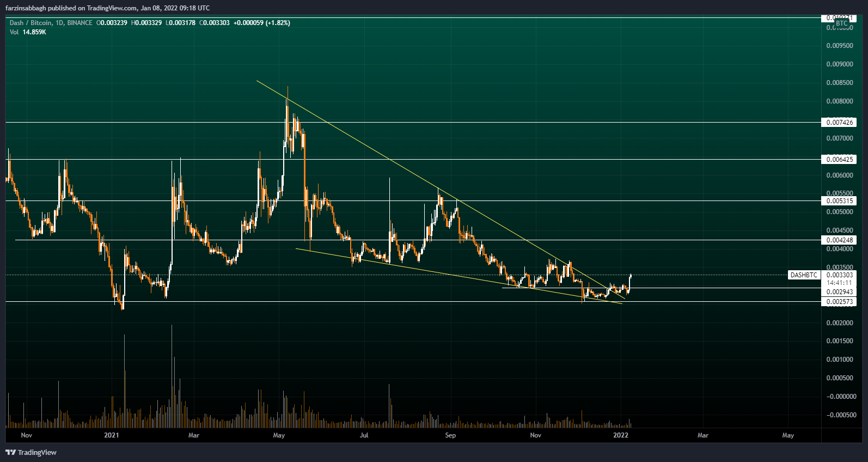Click the 'Jul' time axis label

pos(364,435)
